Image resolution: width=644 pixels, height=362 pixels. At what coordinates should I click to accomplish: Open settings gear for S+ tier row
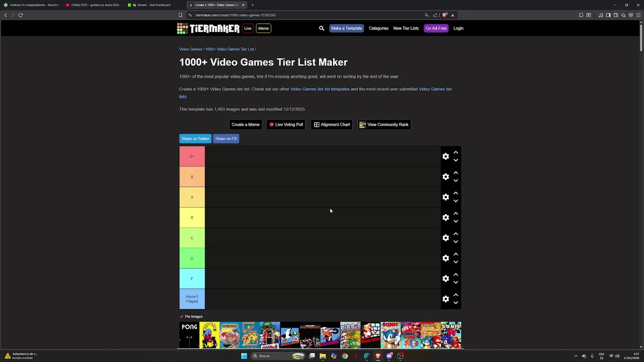446,156
